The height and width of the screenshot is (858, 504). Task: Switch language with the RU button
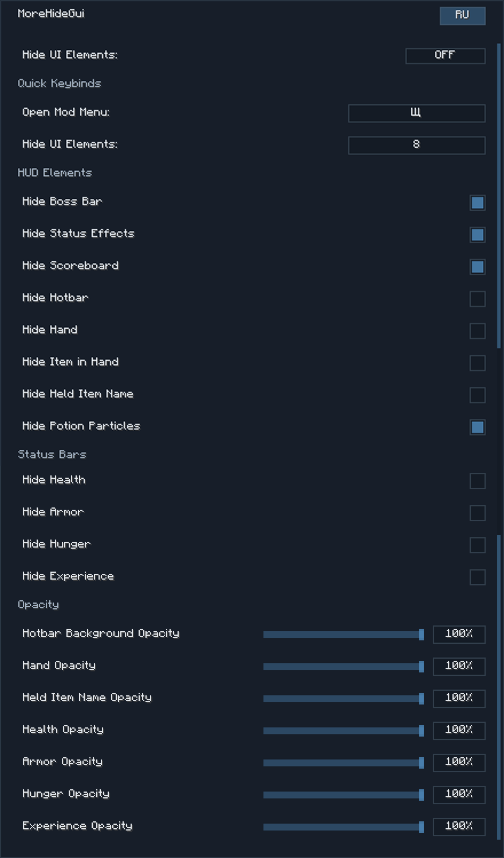point(462,15)
